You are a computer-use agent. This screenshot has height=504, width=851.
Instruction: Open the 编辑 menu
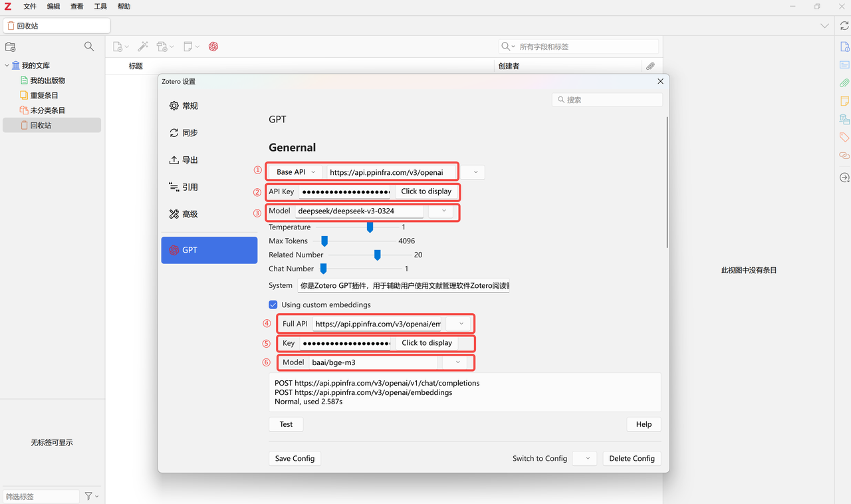click(53, 7)
